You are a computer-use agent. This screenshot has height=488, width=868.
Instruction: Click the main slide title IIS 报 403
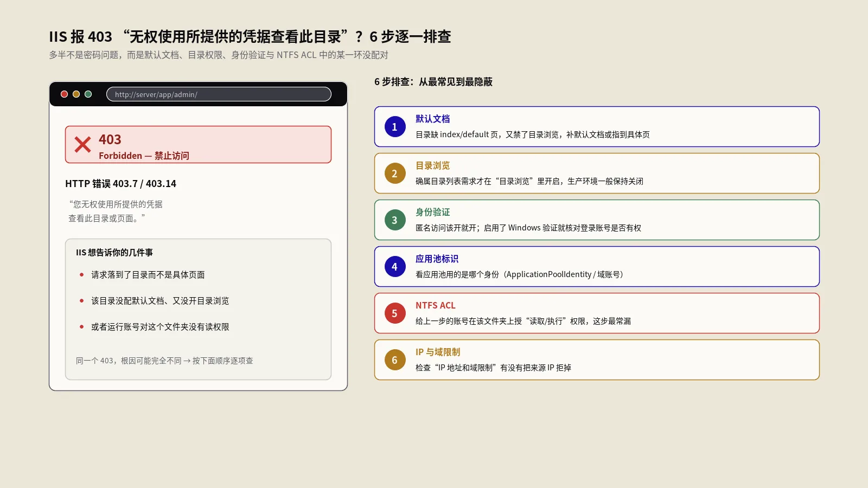250,36
